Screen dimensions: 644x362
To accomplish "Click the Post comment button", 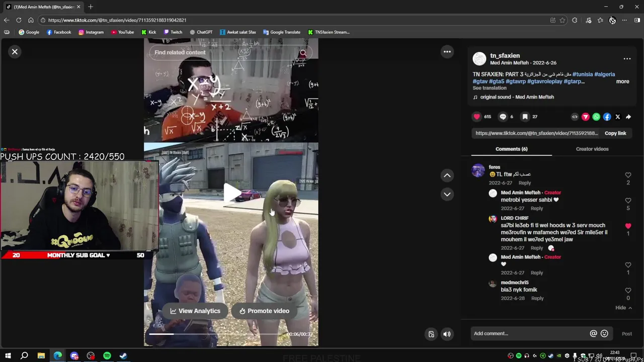I will click(627, 334).
